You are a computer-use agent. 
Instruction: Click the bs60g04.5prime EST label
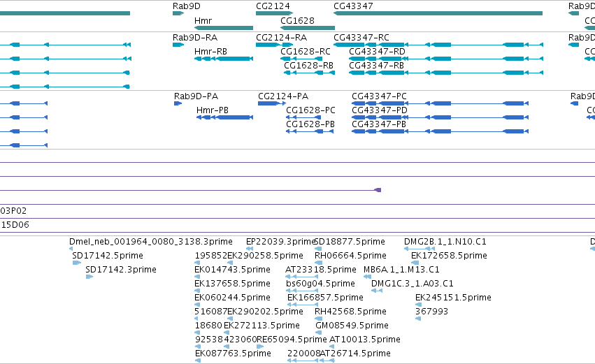pos(320,284)
